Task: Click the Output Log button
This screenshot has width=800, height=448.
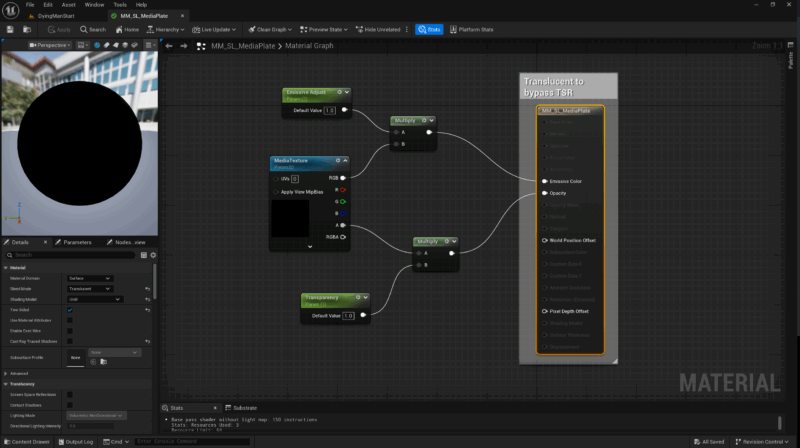Action: 76,441
